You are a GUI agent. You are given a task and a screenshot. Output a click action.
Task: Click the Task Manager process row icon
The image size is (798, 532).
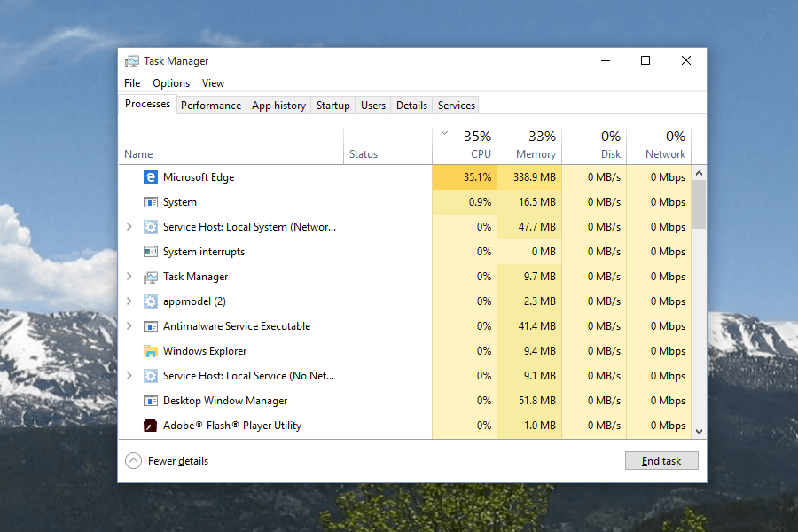click(x=150, y=277)
